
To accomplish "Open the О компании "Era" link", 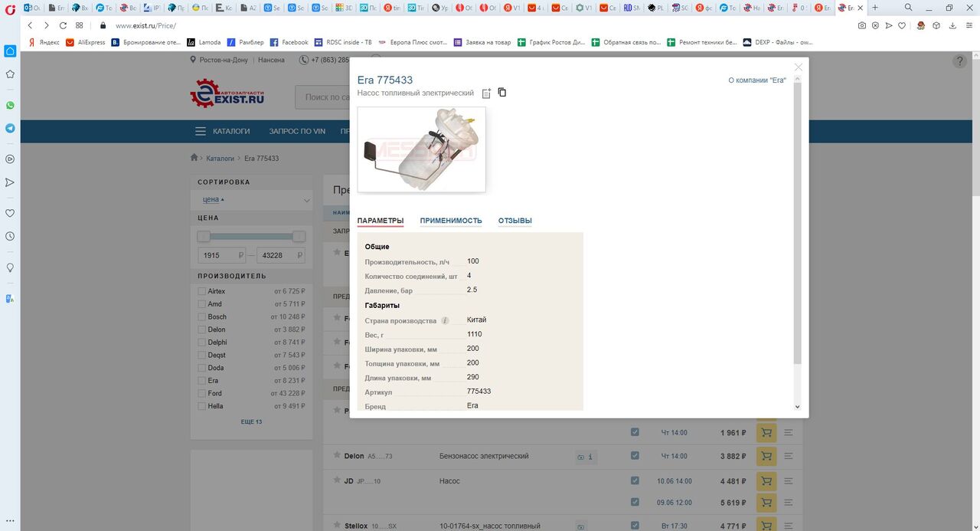I will coord(756,80).
